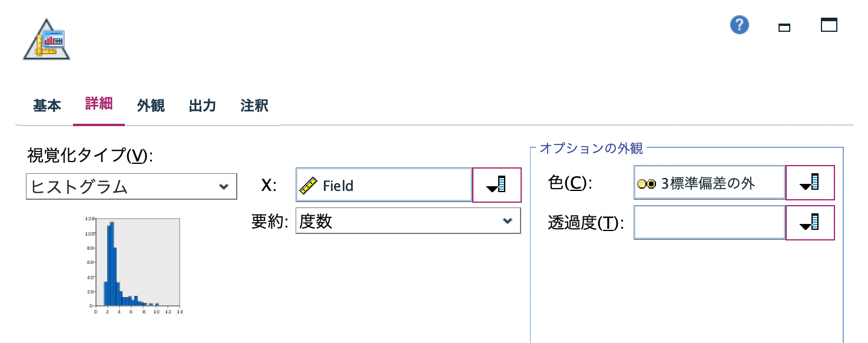Open the field picker icon for 色(C)
Image resolution: width=868 pixels, height=343 pixels.
click(810, 182)
